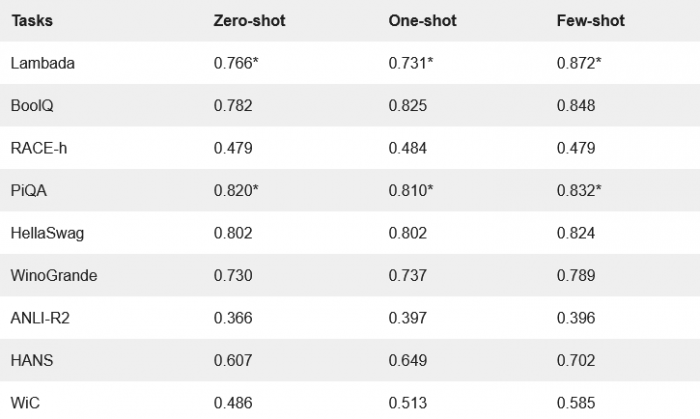Click WiC one-shot value 0.513
The image size is (700, 419).
click(x=407, y=402)
